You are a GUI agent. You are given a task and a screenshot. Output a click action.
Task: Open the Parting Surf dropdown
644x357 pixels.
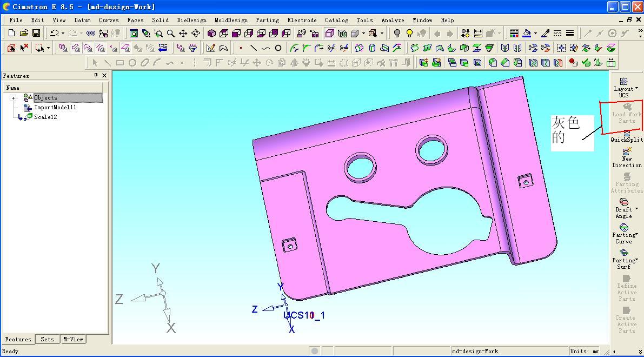(x=636, y=260)
